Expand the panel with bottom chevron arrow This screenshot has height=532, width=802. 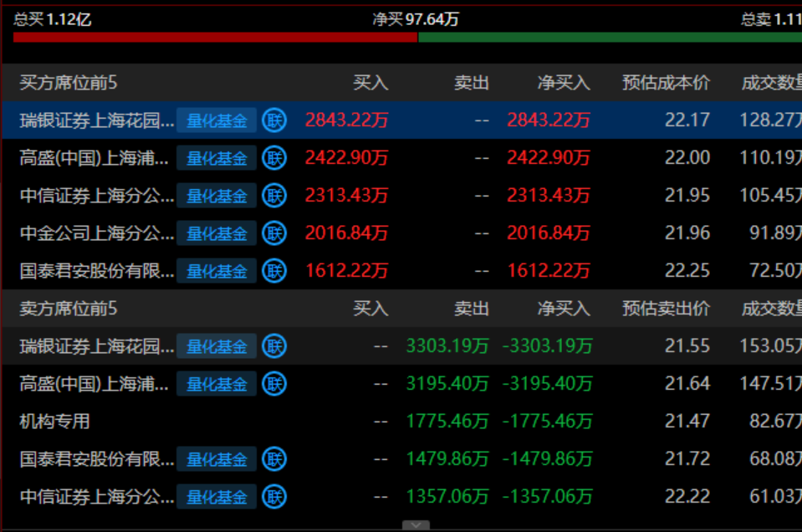pyautogui.click(x=416, y=524)
